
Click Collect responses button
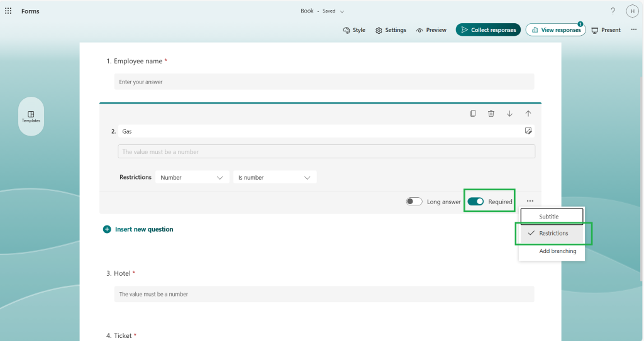488,30
